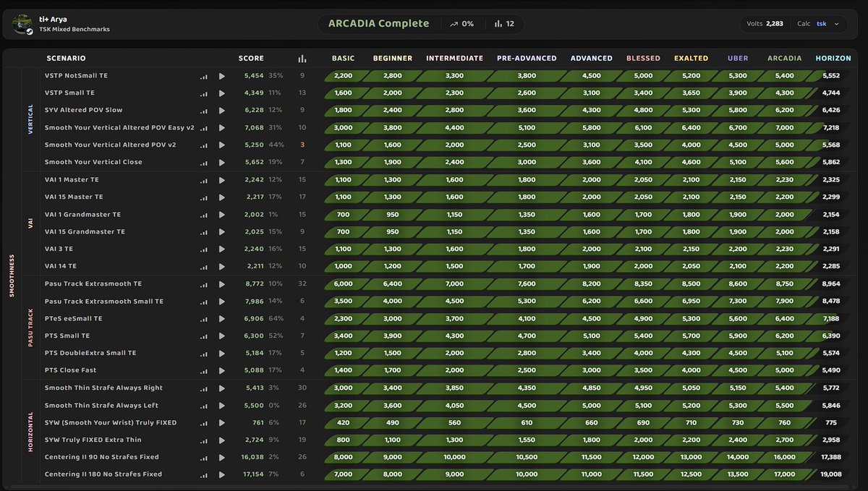
Task: Click the SMOOTHNESS category label
Action: pos(12,276)
